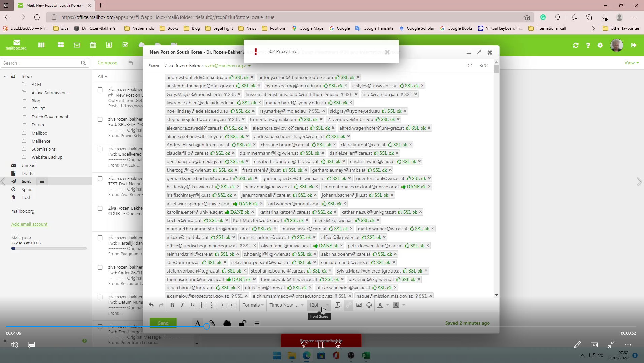Remove recipient tomeritah@gmail.com
The height and width of the screenshot is (363, 644).
[x=321, y=119]
